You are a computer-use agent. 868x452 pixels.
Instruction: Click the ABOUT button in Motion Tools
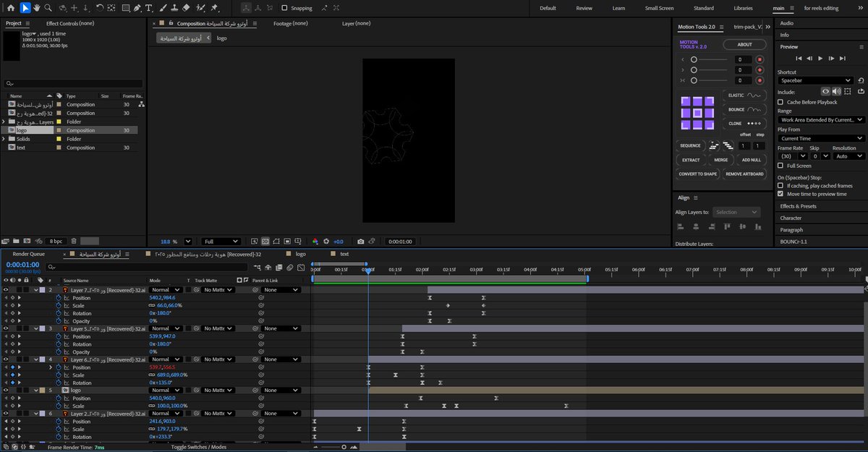click(744, 45)
